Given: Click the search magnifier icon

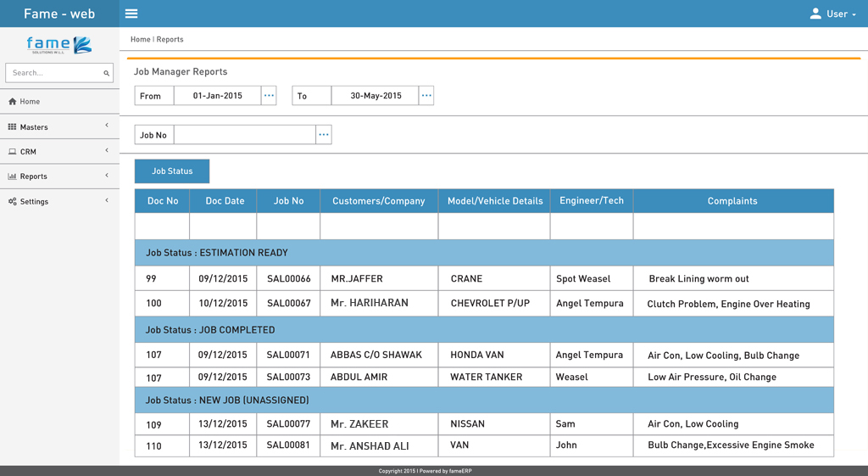Looking at the screenshot, I should point(106,73).
